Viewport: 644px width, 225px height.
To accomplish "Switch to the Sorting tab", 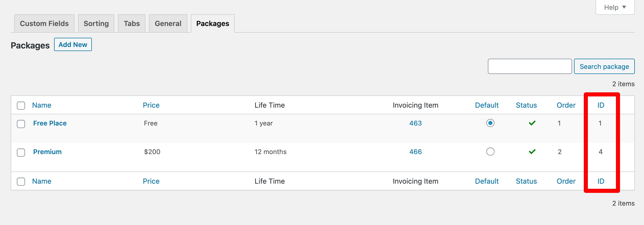I will (x=96, y=23).
